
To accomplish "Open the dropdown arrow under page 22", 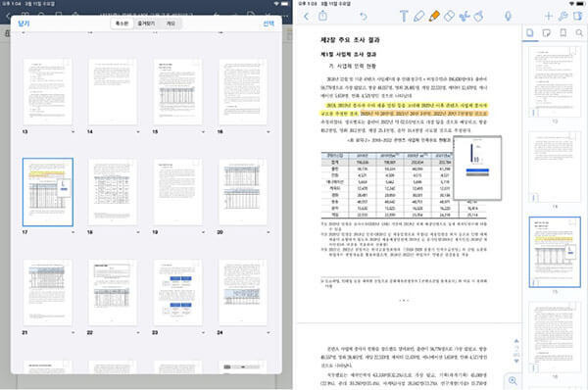I will tap(138, 332).
